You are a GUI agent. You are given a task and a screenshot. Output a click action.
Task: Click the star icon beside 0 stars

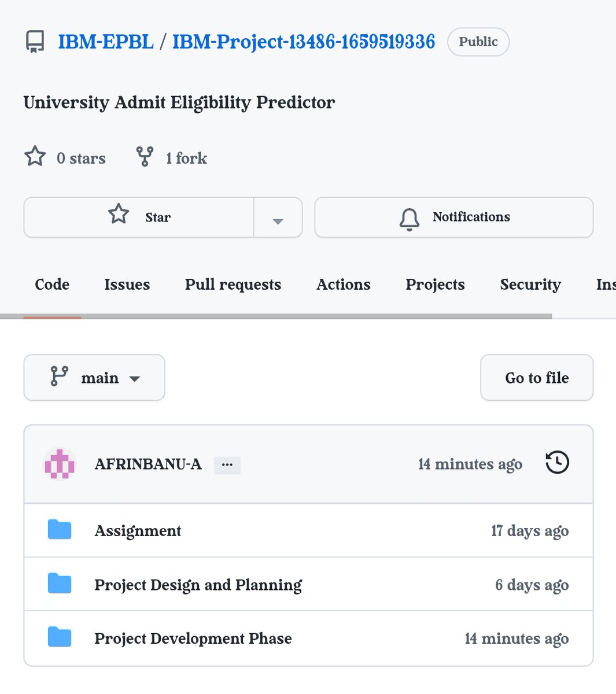pyautogui.click(x=35, y=156)
